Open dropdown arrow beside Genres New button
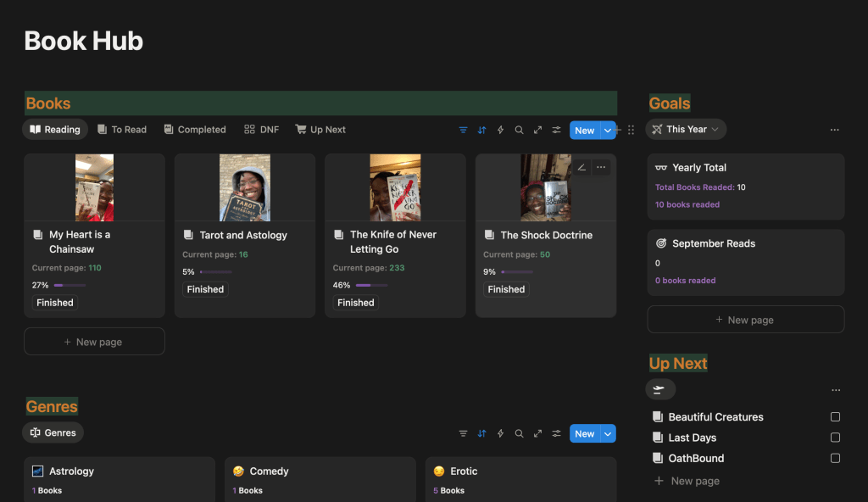 tap(608, 433)
